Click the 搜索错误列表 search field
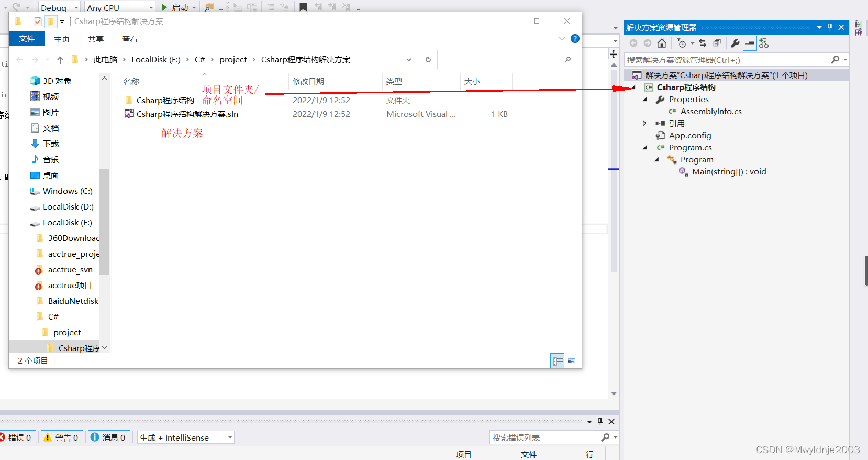The width and height of the screenshot is (868, 460). (x=544, y=437)
